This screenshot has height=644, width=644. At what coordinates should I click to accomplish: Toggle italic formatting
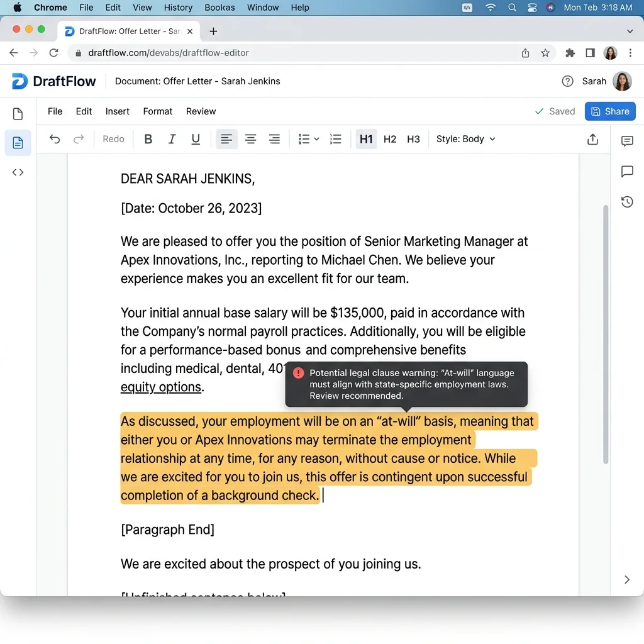click(x=172, y=139)
